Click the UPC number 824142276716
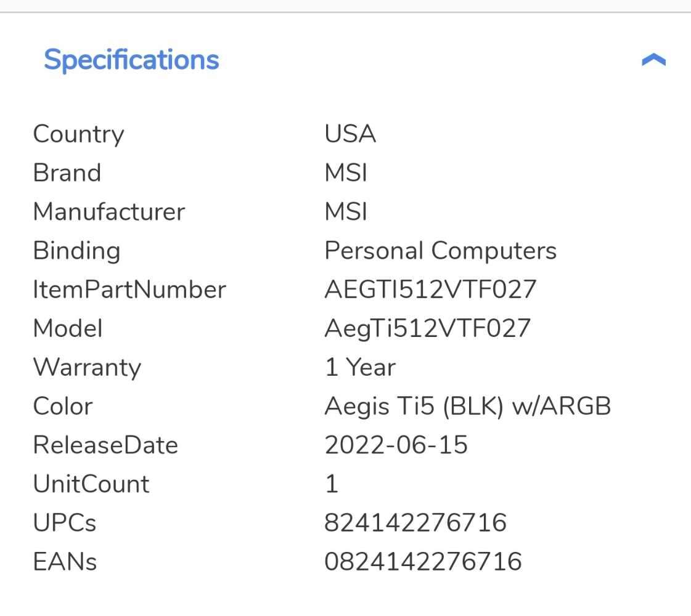Viewport: 691px width, 616px height. pos(415,523)
